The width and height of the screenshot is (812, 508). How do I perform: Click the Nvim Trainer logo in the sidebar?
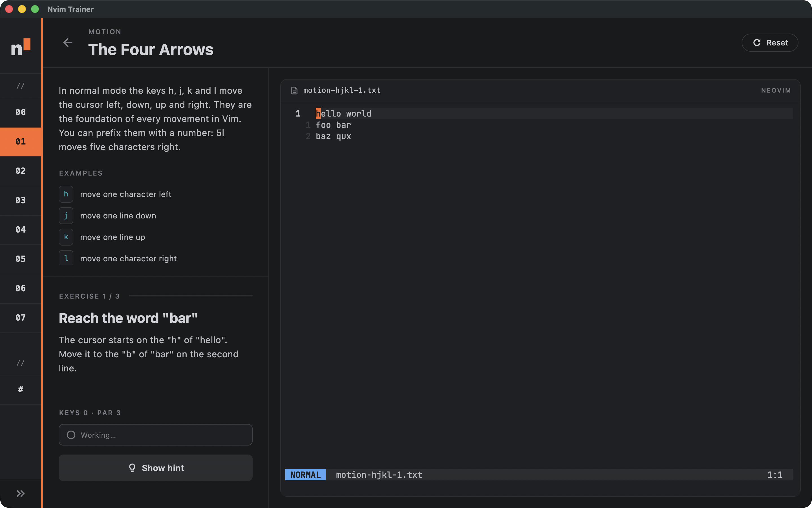(21, 47)
